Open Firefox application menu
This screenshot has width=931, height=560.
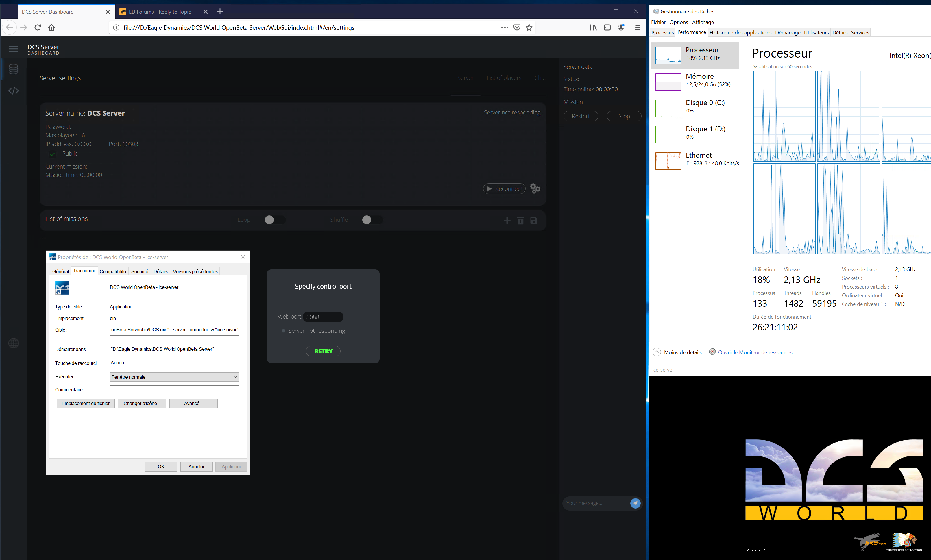(x=638, y=27)
